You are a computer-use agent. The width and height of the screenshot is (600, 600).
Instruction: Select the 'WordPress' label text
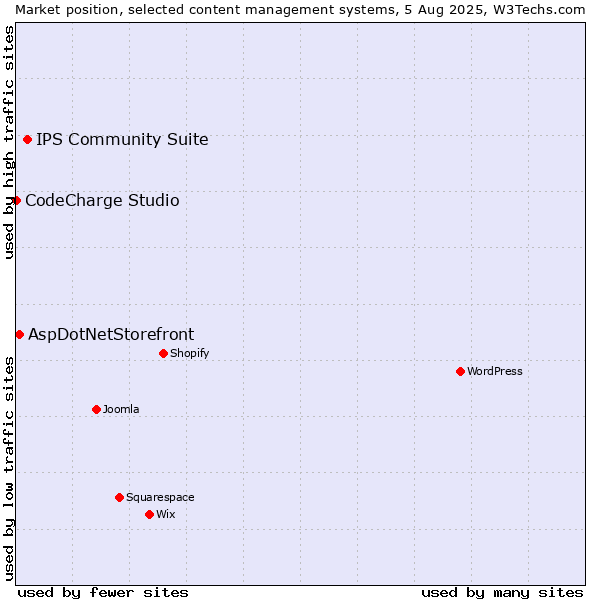(x=495, y=371)
